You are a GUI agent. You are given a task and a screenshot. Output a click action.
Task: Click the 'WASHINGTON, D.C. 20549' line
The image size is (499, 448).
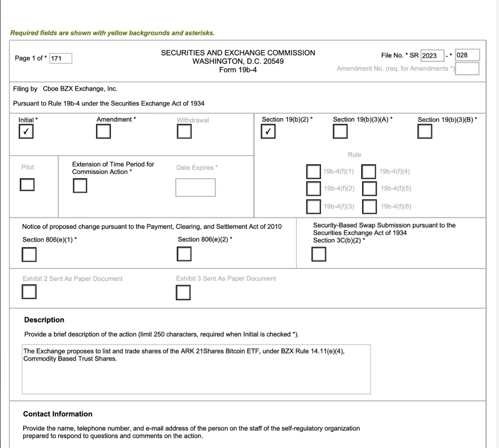238,61
